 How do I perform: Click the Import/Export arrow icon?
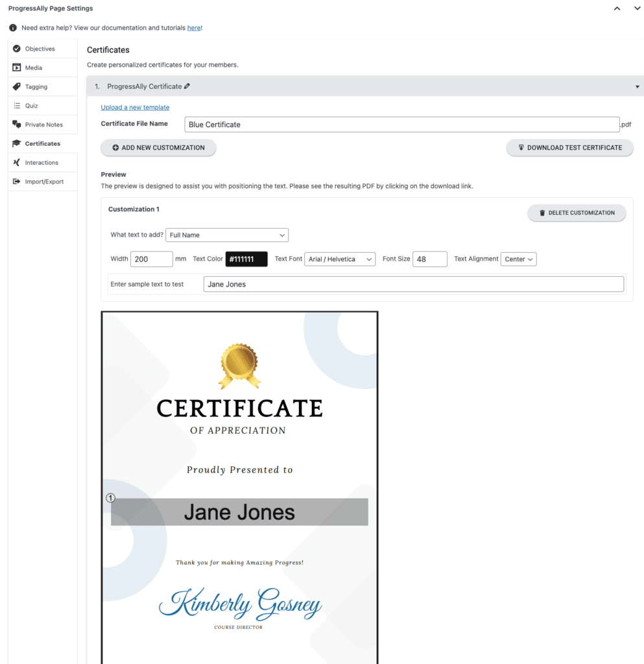pyautogui.click(x=17, y=182)
